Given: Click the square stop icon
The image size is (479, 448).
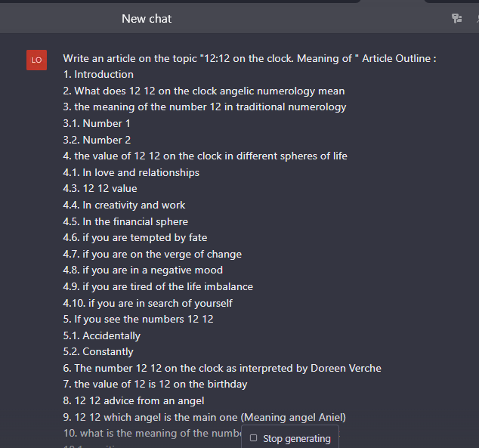Looking at the screenshot, I should 253,438.
